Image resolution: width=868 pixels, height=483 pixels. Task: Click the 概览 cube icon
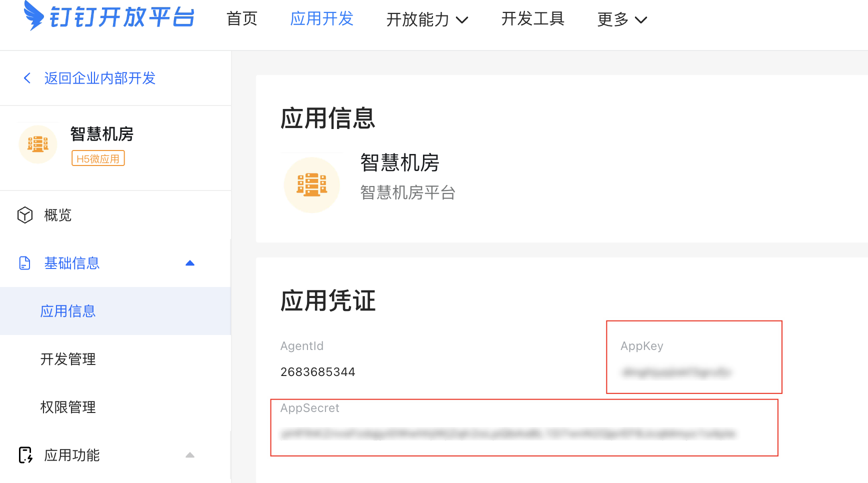(x=25, y=215)
